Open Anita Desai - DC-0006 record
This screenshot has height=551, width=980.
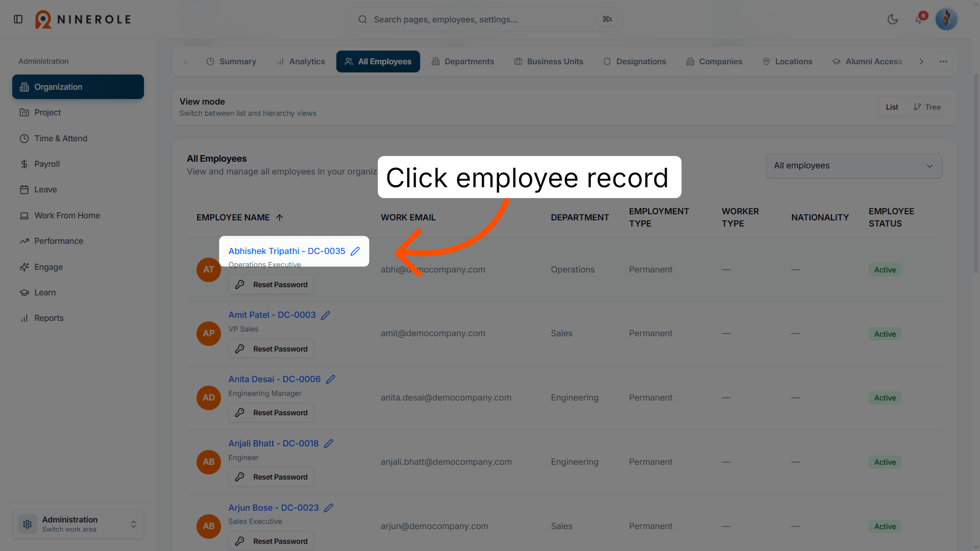[275, 379]
